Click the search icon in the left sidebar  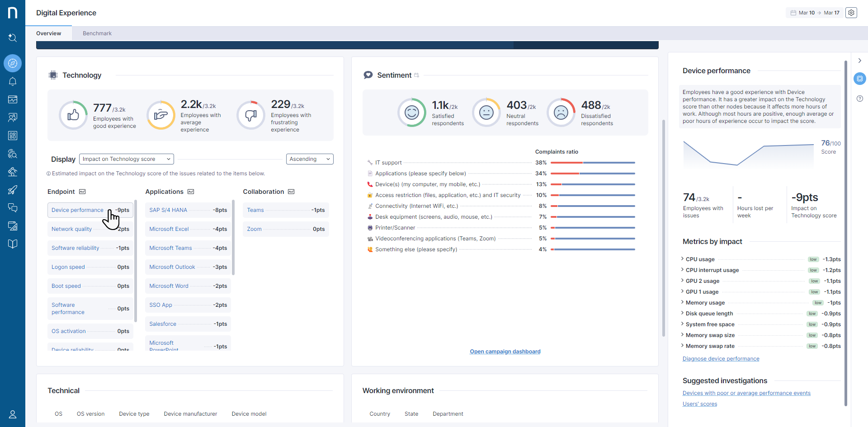click(x=13, y=38)
